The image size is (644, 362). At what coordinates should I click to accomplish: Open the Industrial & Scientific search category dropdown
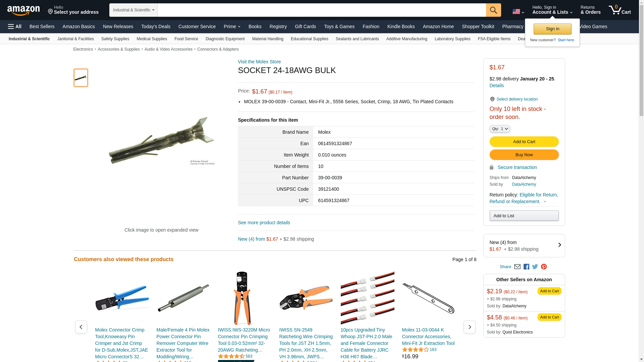tap(133, 10)
